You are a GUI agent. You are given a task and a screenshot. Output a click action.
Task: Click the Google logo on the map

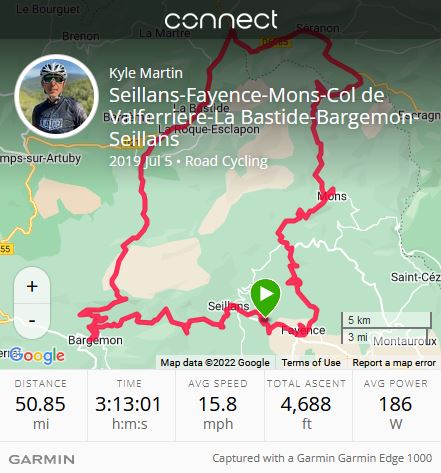pyautogui.click(x=37, y=355)
